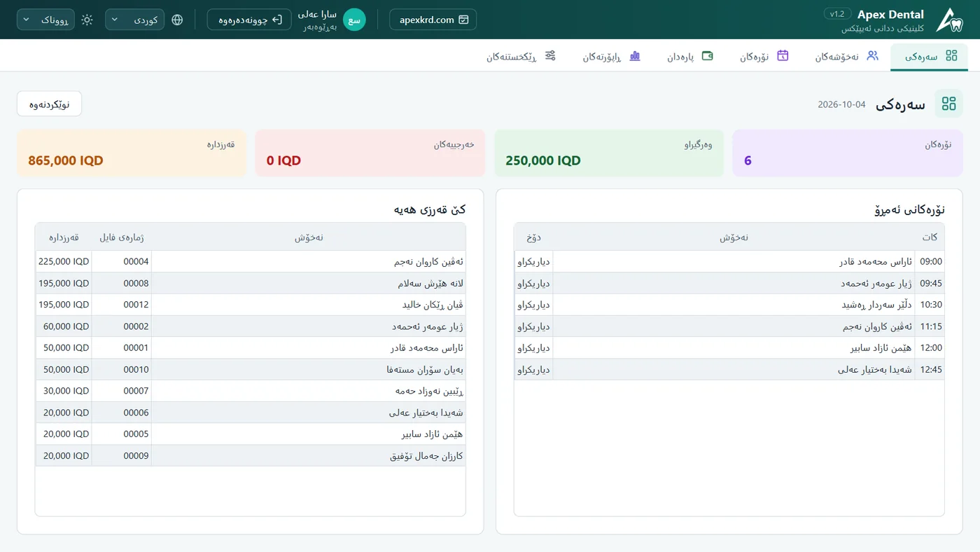Open the کوردی language dropdown

[x=135, y=20]
